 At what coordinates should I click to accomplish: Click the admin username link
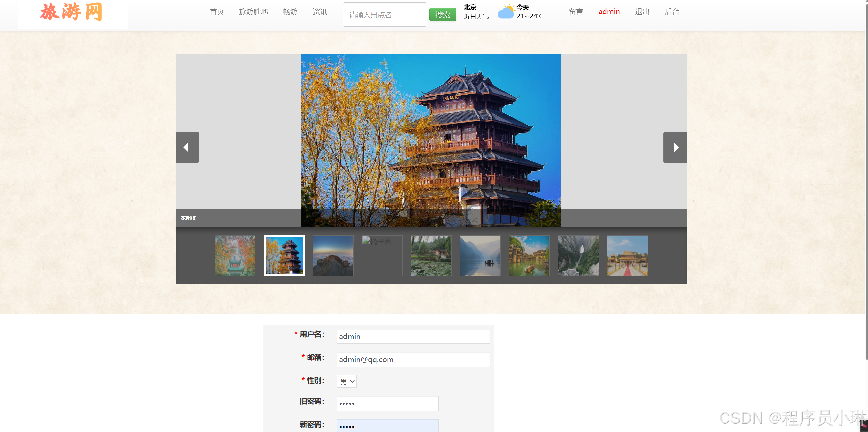(609, 11)
